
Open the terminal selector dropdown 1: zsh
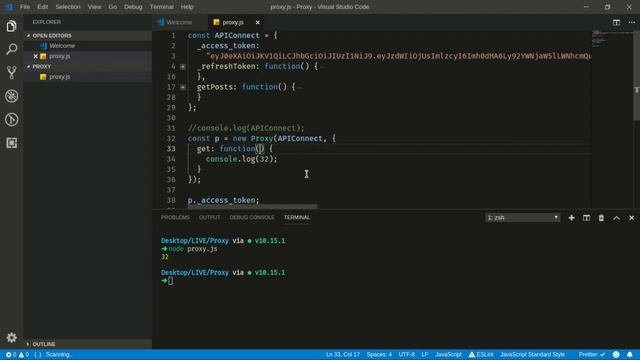(x=522, y=218)
